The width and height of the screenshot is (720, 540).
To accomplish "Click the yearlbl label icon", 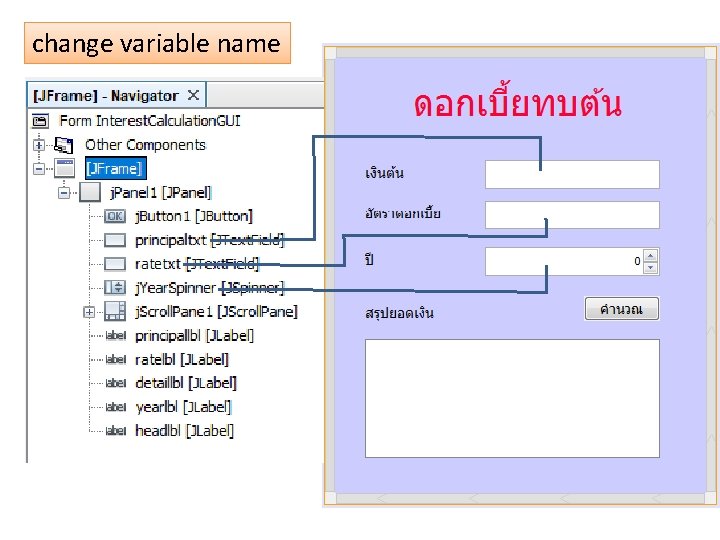I will 115,407.
